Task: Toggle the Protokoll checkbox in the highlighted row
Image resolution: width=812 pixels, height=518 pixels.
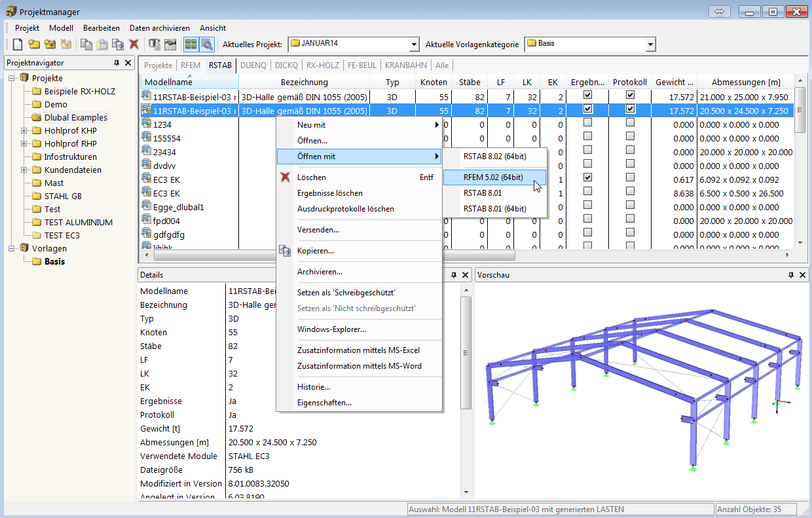Action: coord(630,110)
